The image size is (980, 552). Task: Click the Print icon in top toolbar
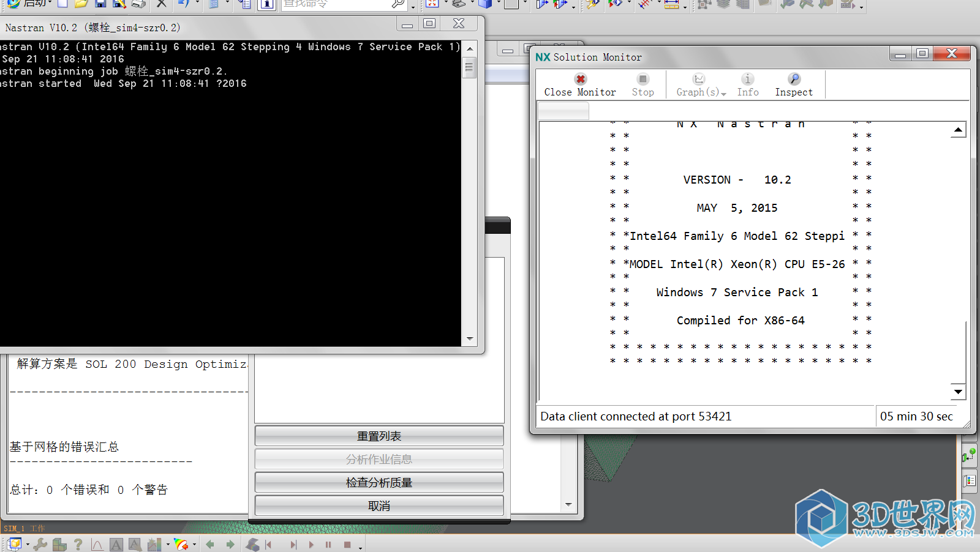point(138,4)
